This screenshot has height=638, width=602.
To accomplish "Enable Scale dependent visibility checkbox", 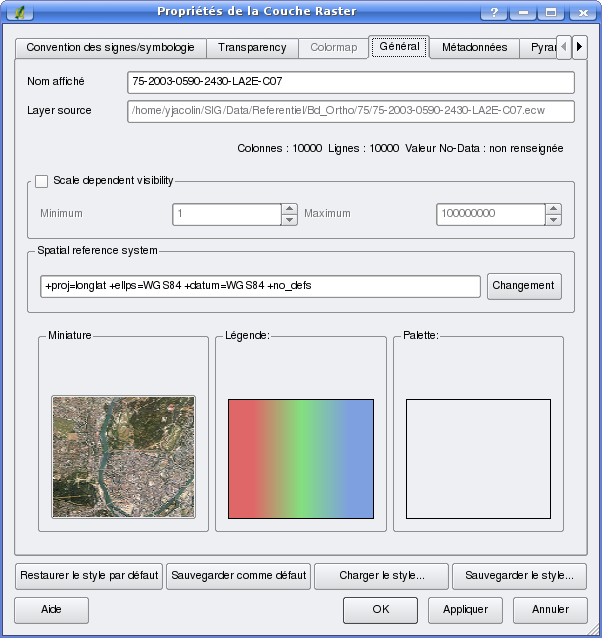I will point(42,181).
